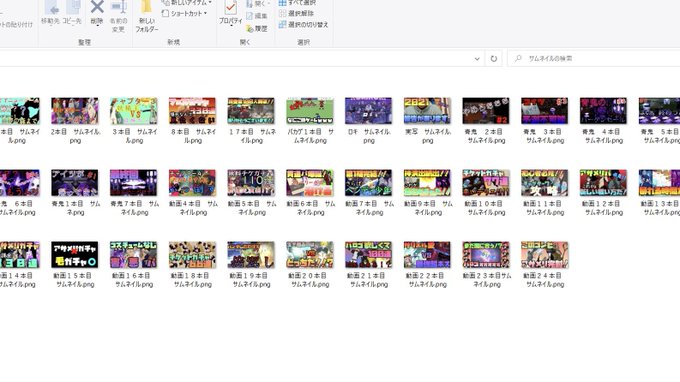Open the 新しいアイテム dropdown
The image size is (680, 382).
pos(187,3)
